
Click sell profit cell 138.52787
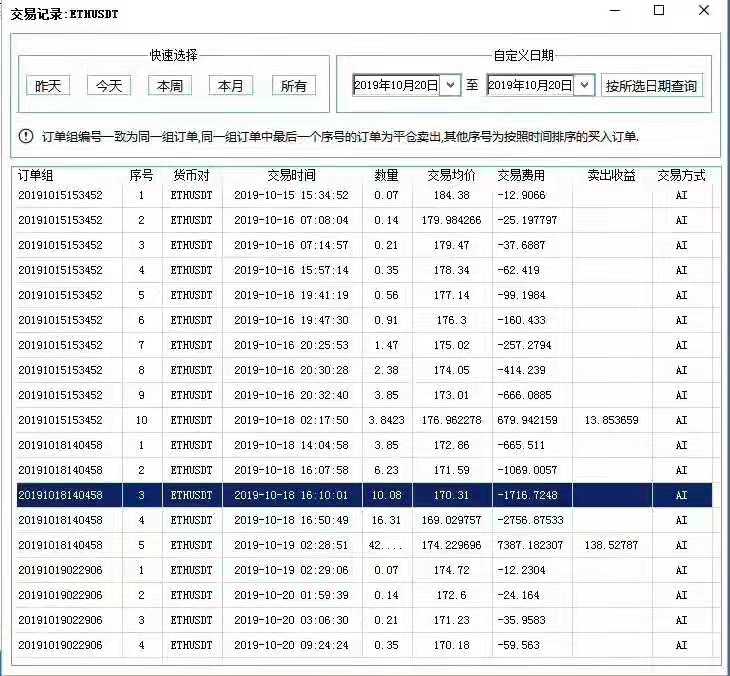coord(611,545)
